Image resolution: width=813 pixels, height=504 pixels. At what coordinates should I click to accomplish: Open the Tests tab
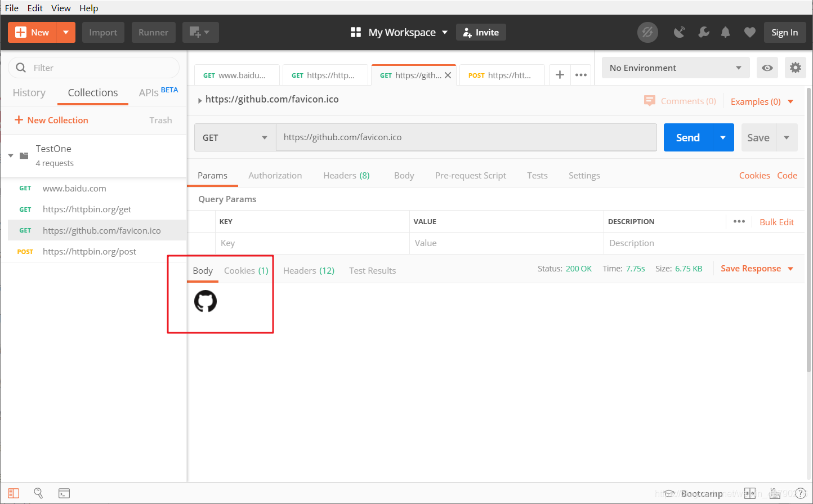537,176
